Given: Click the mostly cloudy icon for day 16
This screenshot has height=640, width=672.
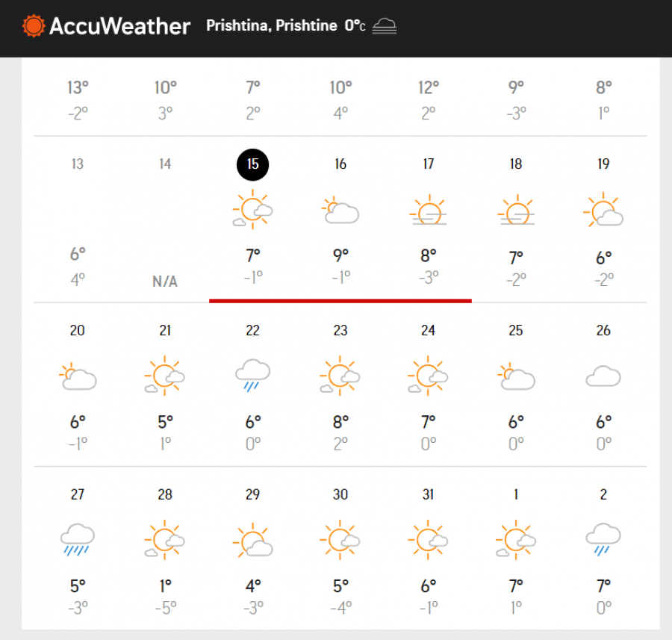Looking at the screenshot, I should point(340,210).
